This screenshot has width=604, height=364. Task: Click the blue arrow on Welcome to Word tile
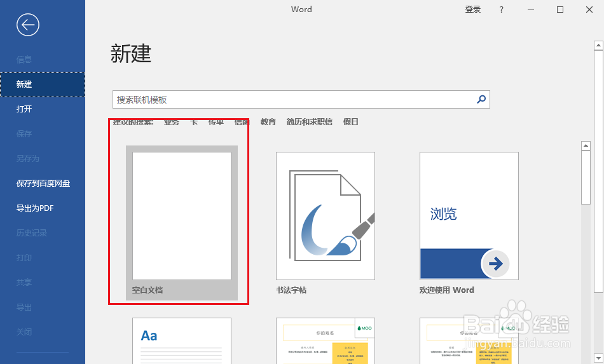point(495,264)
